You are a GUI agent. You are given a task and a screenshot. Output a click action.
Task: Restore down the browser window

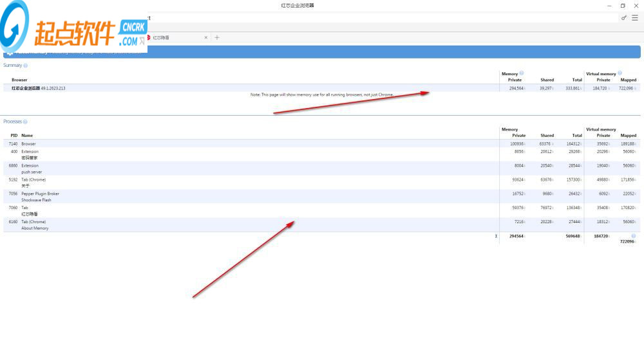click(623, 6)
